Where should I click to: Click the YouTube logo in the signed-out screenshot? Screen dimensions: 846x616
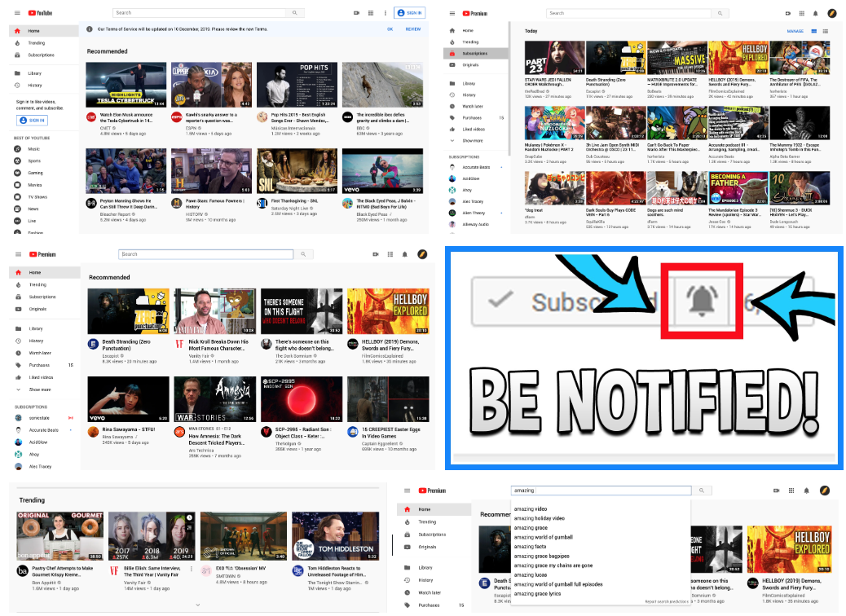(x=41, y=13)
